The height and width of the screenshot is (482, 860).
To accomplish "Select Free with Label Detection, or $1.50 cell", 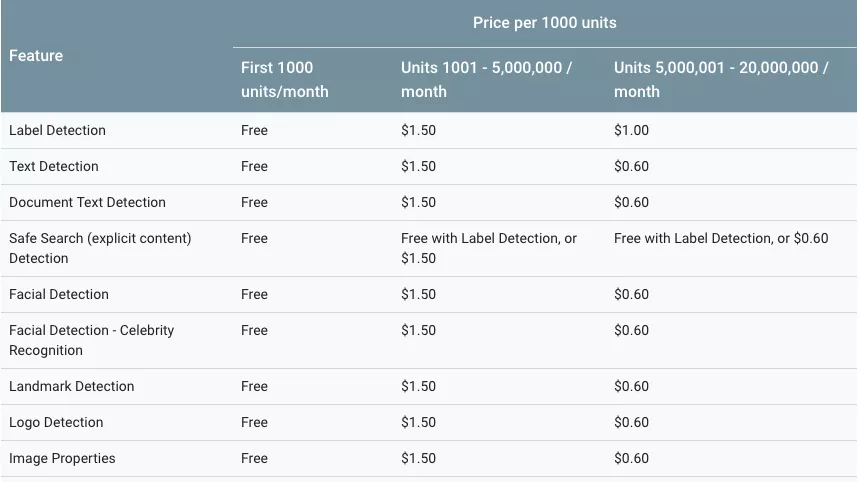I will point(489,248).
